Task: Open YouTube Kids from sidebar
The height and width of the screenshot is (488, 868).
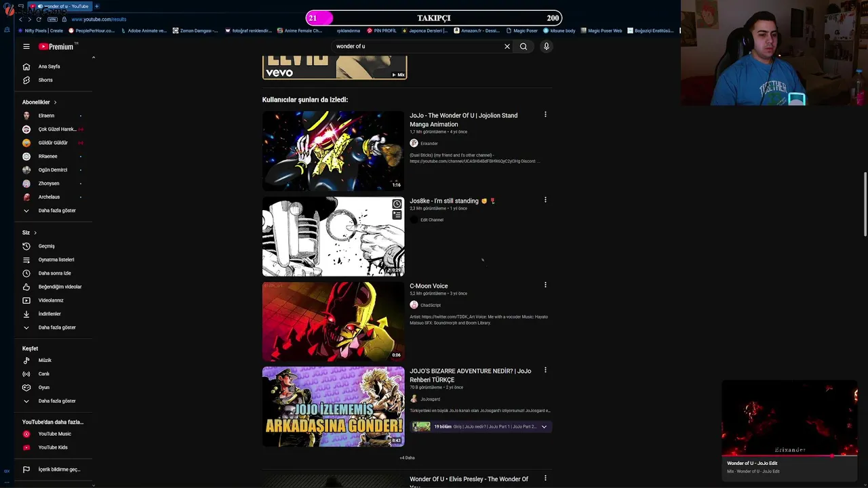Action: pyautogui.click(x=53, y=447)
